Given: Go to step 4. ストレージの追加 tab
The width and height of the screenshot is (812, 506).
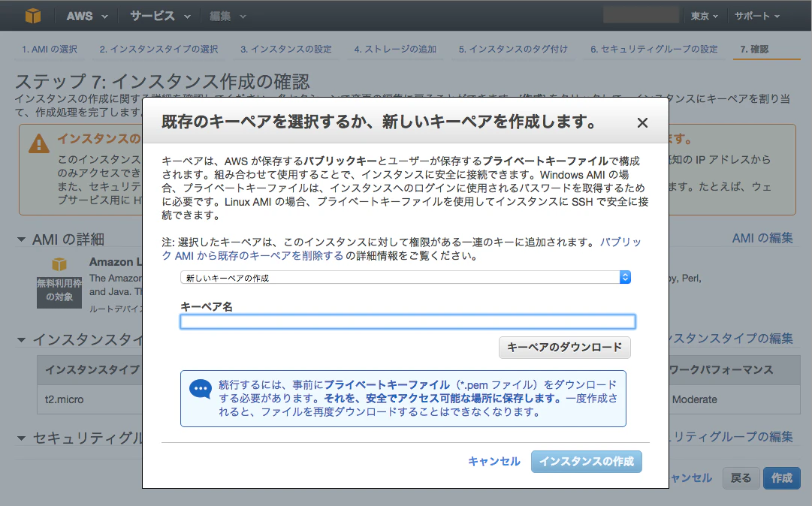Looking at the screenshot, I should [395, 49].
